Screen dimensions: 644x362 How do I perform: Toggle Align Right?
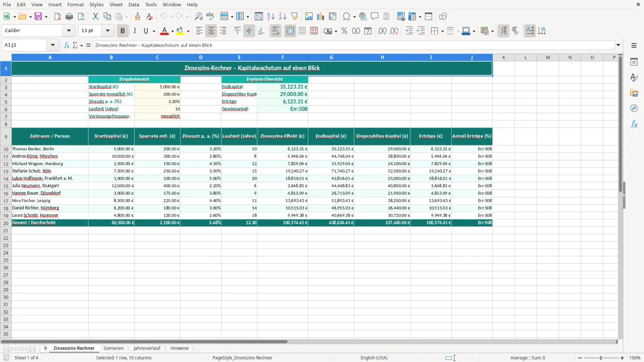tap(223, 31)
